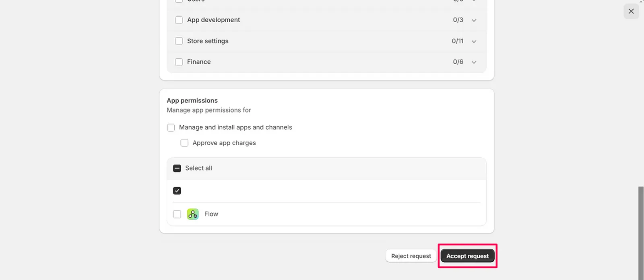This screenshot has height=280, width=644.
Task: Click the Flow app icon
Action: (x=193, y=214)
